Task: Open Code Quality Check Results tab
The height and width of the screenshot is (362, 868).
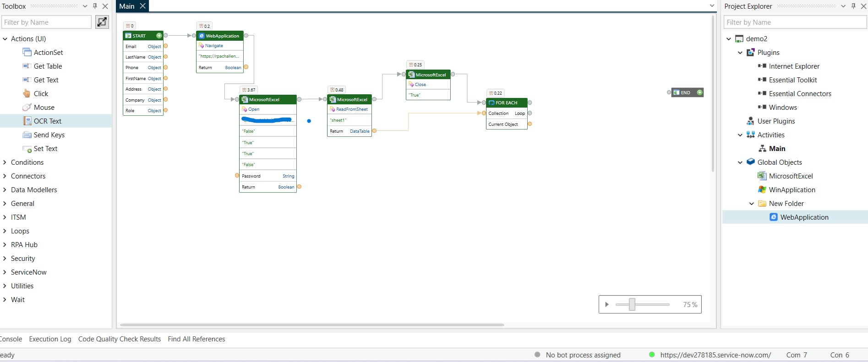Action: 120,339
